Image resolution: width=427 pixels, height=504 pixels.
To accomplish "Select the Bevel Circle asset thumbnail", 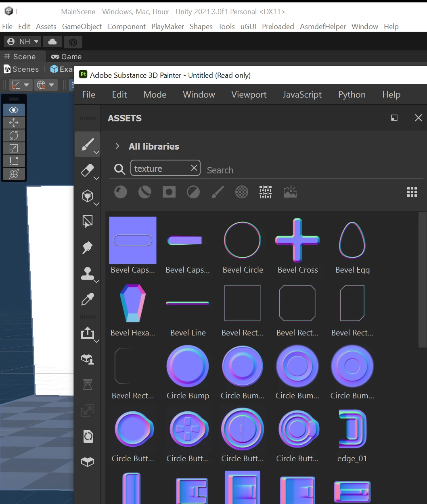I will 243,240.
